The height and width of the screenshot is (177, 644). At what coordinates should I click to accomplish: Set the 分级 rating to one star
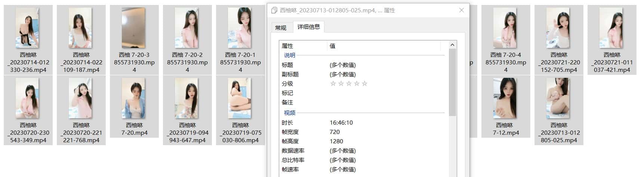[x=333, y=83]
